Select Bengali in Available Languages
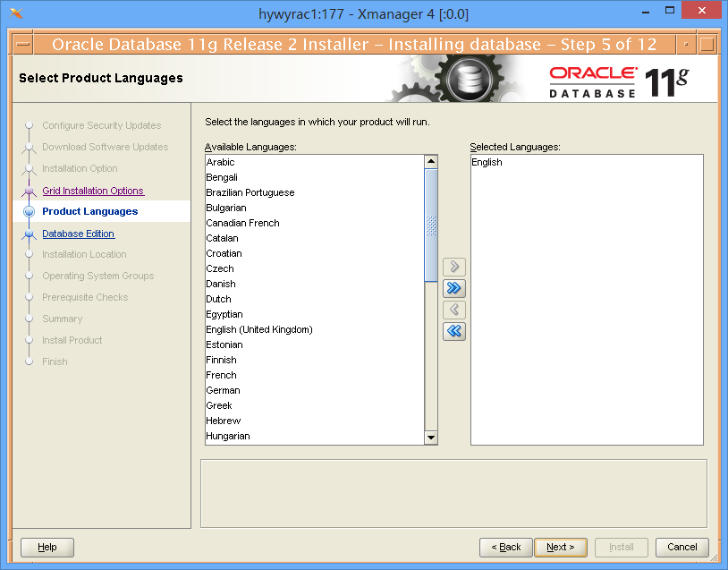Viewport: 728px width, 570px height. coord(315,177)
